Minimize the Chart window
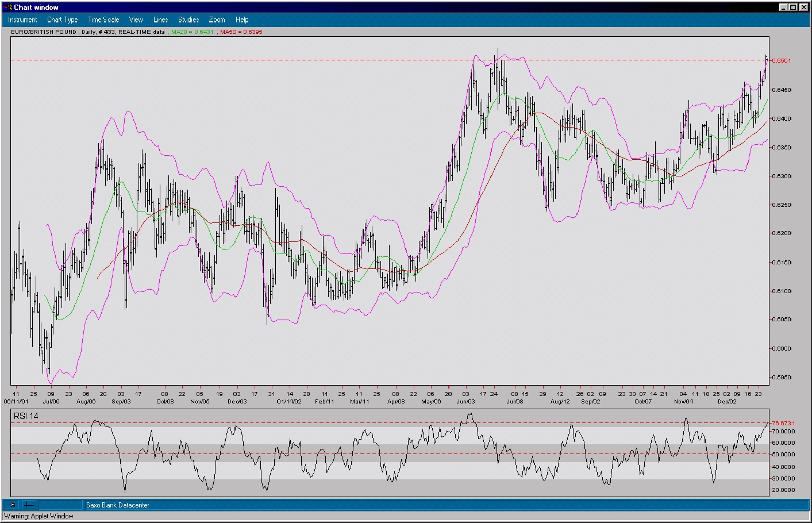812x523 pixels. 784,7
